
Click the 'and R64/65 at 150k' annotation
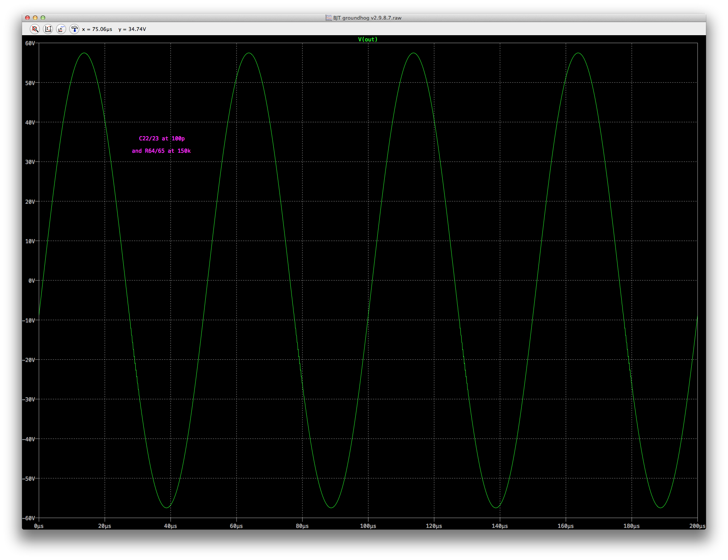click(x=161, y=151)
